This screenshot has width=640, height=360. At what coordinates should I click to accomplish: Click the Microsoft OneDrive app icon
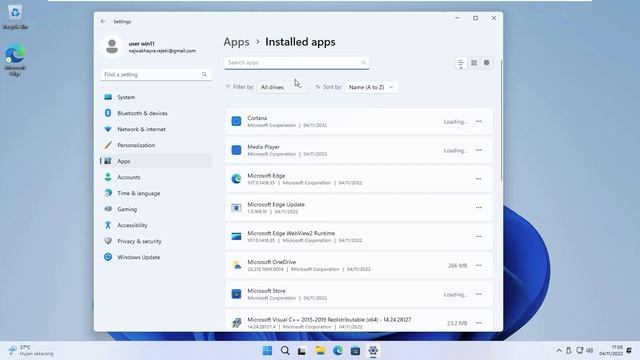(236, 265)
